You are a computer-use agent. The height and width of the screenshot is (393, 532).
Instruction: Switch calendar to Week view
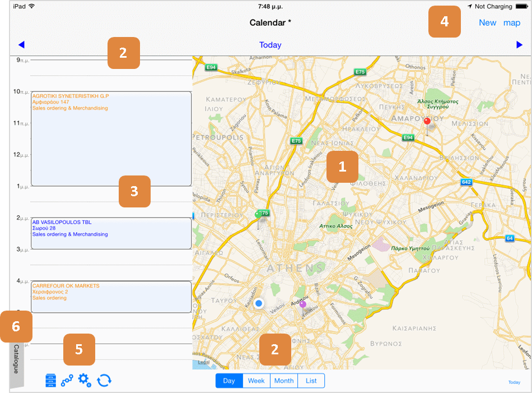(x=256, y=381)
